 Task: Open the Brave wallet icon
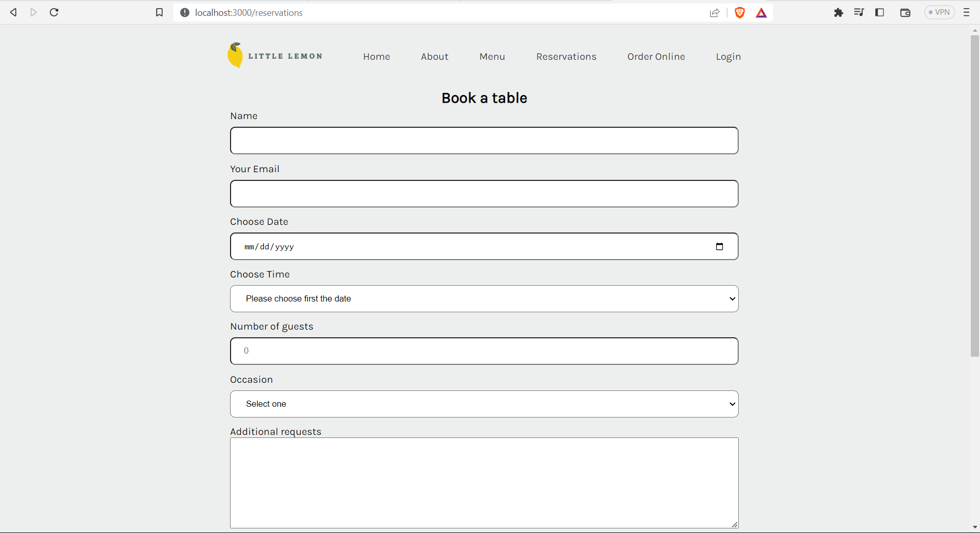pos(905,12)
